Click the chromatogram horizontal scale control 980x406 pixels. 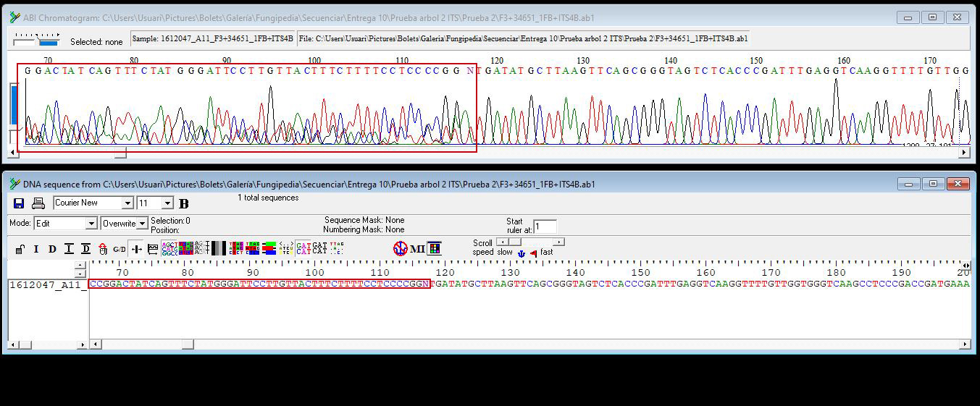click(x=38, y=39)
